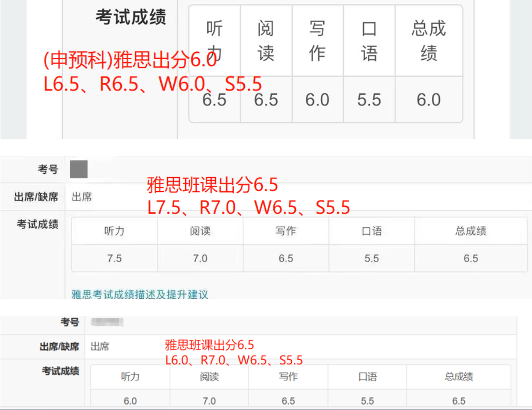Click the red L6.0、R7.0、W6.5、S5.5 annotation
Screen dimensions: 532x410
point(234,360)
